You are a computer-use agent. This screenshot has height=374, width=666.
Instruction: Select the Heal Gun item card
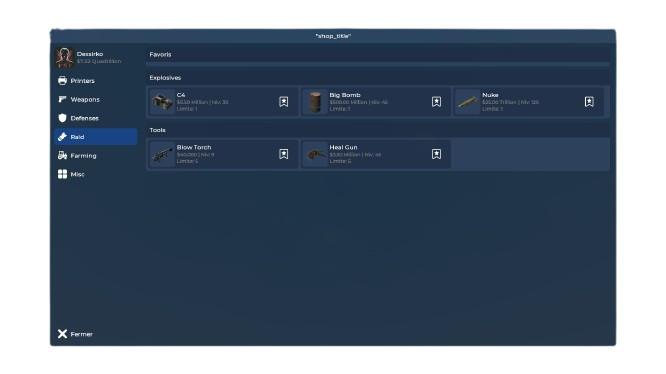pos(376,154)
